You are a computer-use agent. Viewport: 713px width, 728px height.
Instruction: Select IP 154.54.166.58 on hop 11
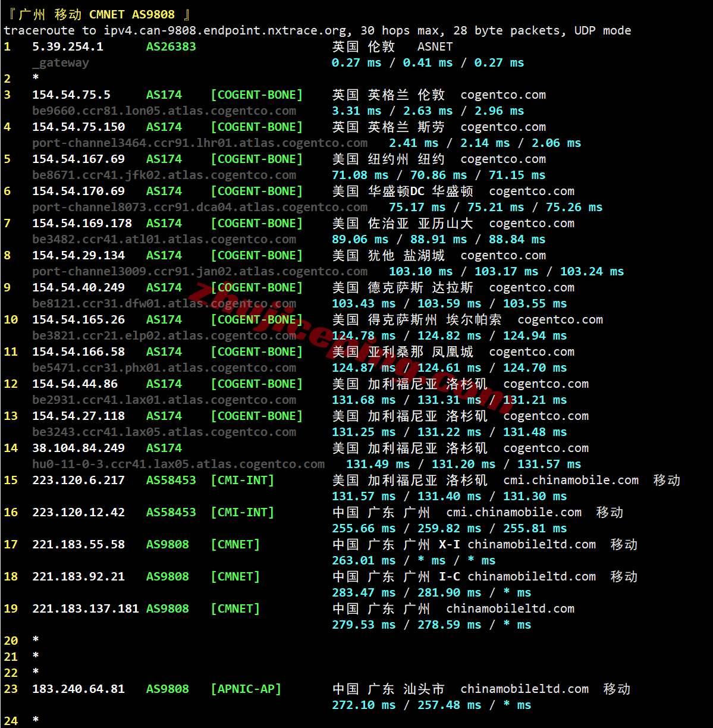(x=78, y=352)
